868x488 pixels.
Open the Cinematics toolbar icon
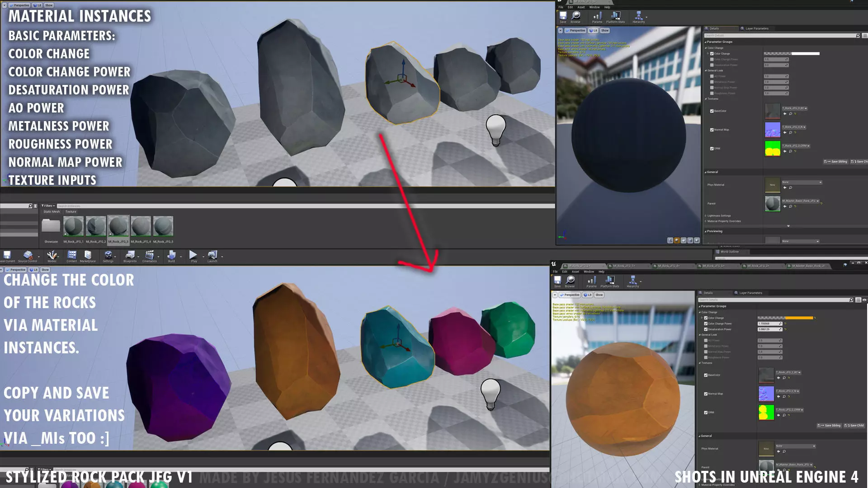click(x=150, y=257)
